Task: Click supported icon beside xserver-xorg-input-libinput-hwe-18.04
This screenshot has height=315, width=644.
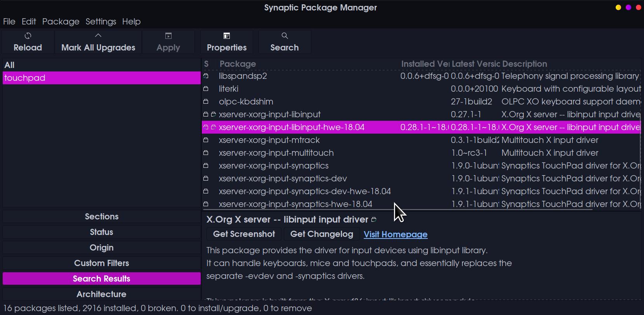Action: (213, 127)
